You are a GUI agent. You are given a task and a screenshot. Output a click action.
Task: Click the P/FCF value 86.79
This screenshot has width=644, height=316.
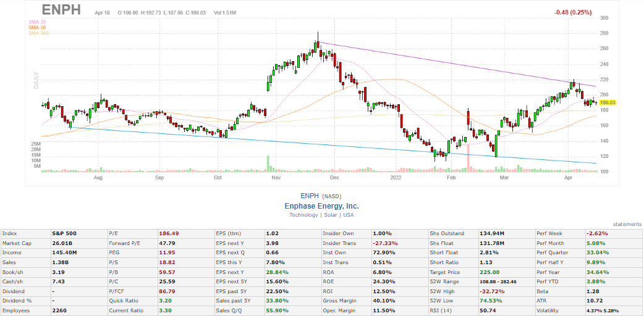coord(167,291)
